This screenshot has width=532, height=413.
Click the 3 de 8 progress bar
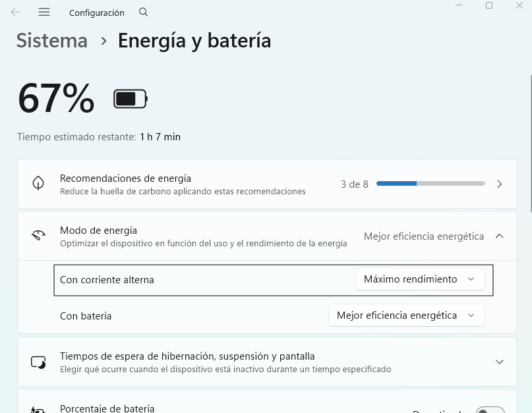[x=430, y=184]
